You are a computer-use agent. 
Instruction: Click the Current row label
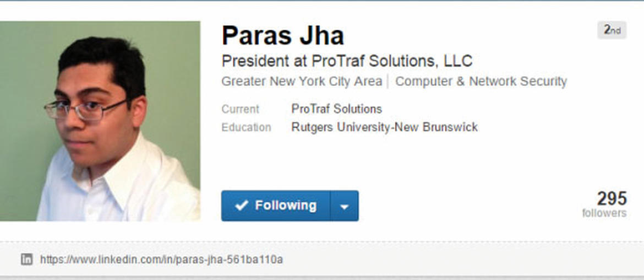coord(241,109)
